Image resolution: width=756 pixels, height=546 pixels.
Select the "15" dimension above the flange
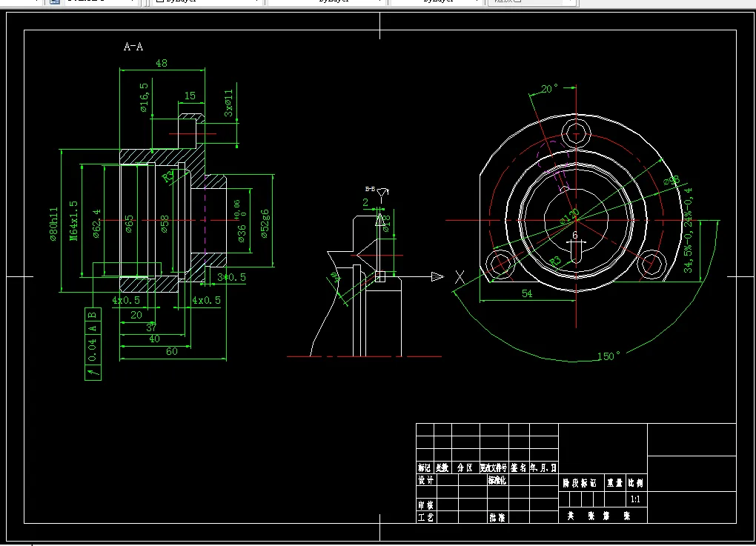(190, 96)
